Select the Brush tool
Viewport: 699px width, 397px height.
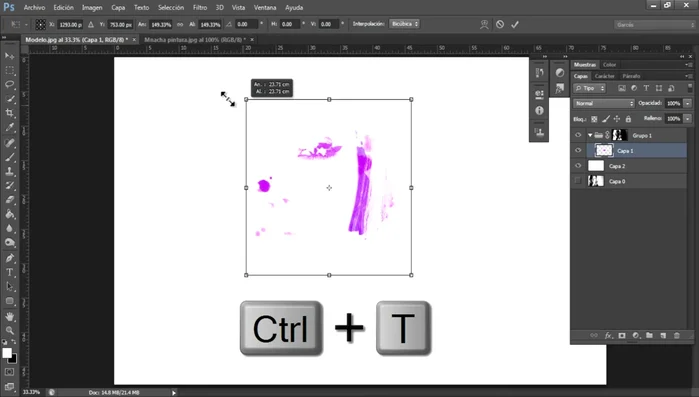click(9, 157)
